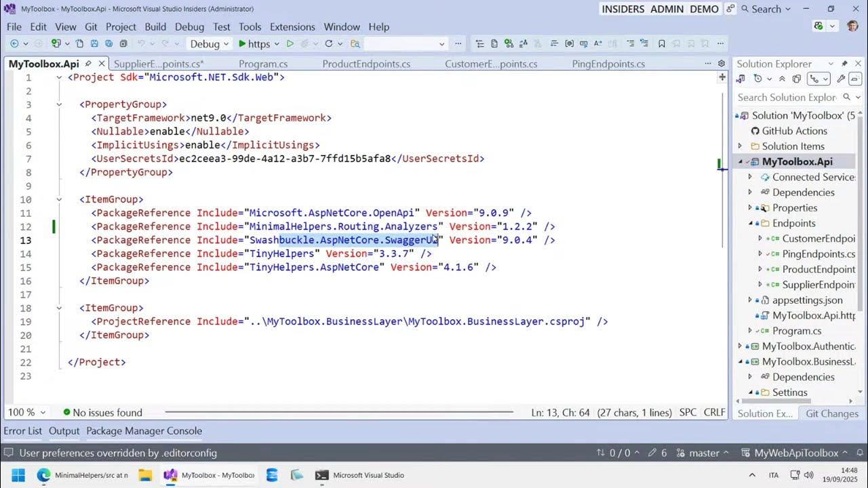Viewport: 868px width, 488px height.
Task: Toggle a bookmark on the current line
Action: (x=662, y=43)
